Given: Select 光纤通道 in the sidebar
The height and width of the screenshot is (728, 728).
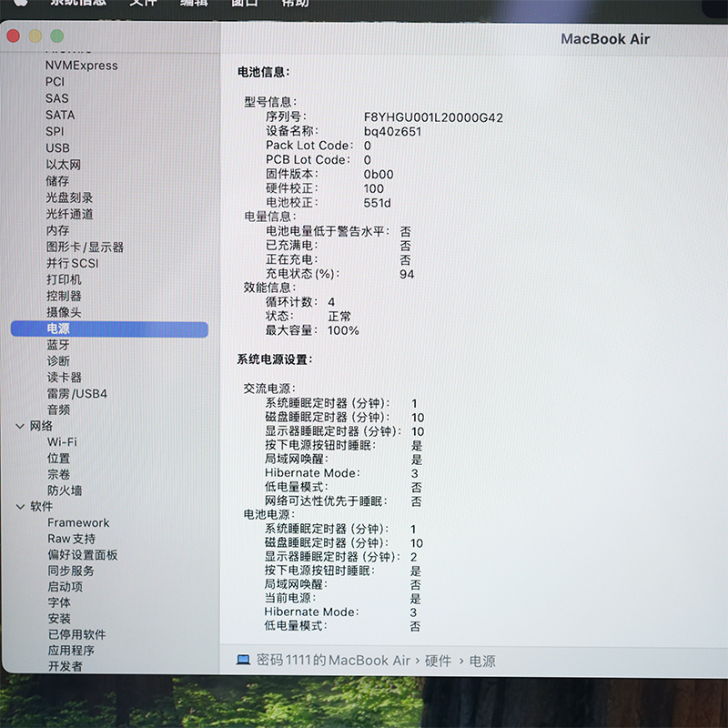Looking at the screenshot, I should tap(69, 214).
